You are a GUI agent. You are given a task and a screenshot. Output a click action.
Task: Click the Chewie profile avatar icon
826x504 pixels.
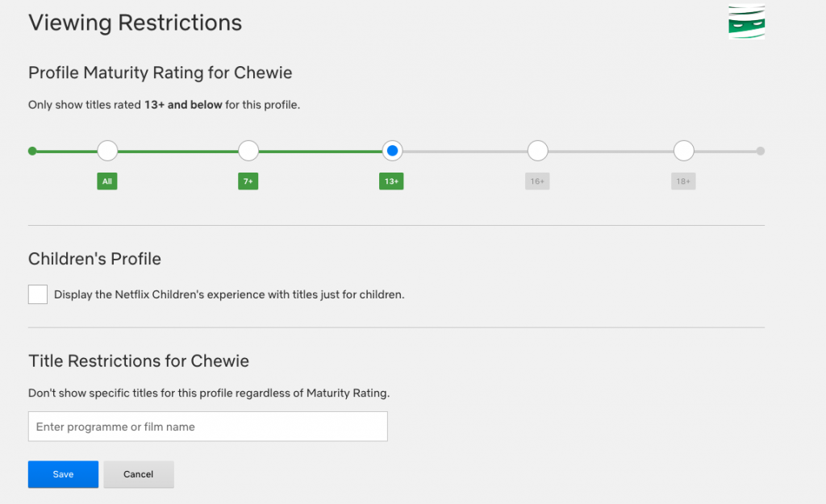(x=746, y=22)
